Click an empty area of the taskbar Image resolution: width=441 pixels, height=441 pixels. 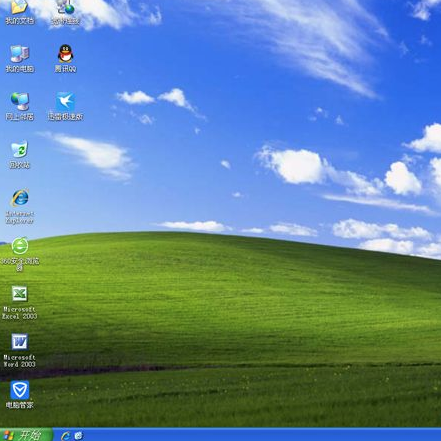click(x=260, y=435)
